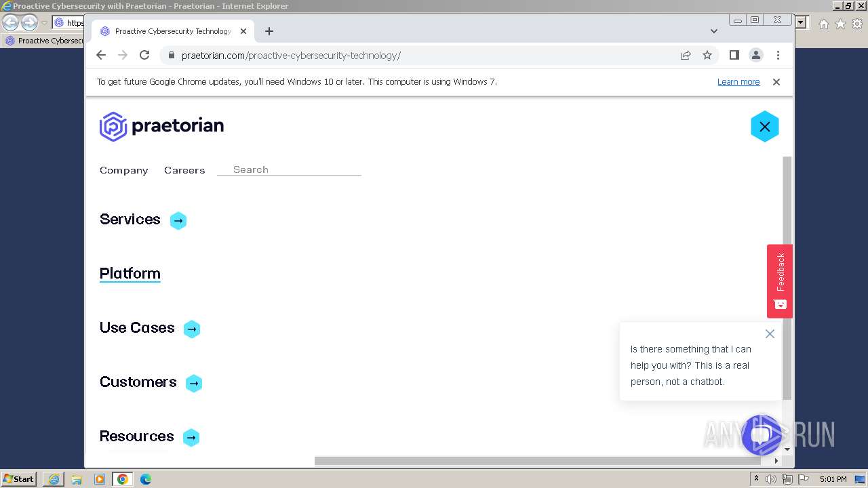Dismiss the chat help message popup
This screenshot has width=868, height=488.
pos(770,333)
